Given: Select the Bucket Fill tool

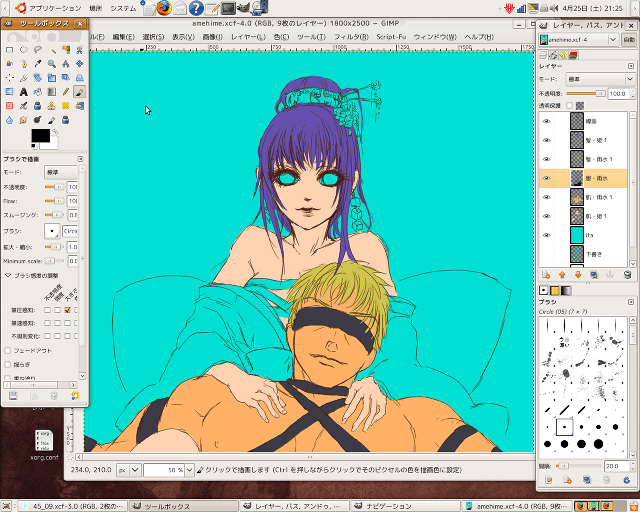Looking at the screenshot, I should coord(38,92).
